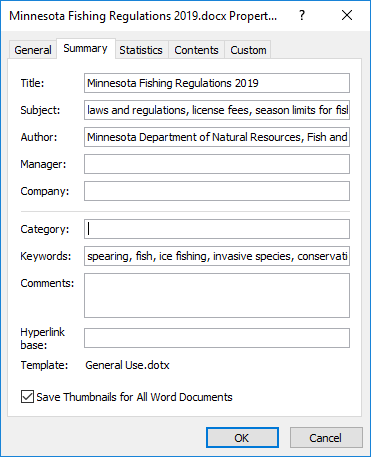Image resolution: width=371 pixels, height=457 pixels.
Task: Go to the Contents tab
Action: pyautogui.click(x=196, y=50)
